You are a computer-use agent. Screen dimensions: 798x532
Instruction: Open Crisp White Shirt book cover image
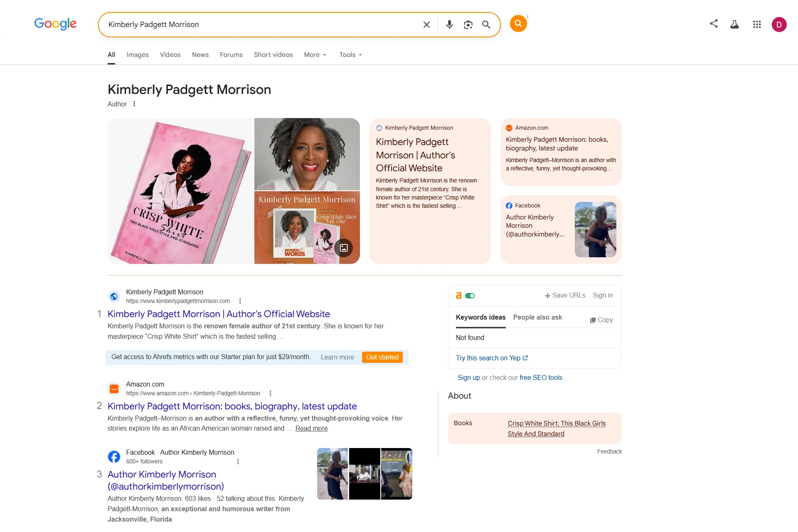pos(180,191)
